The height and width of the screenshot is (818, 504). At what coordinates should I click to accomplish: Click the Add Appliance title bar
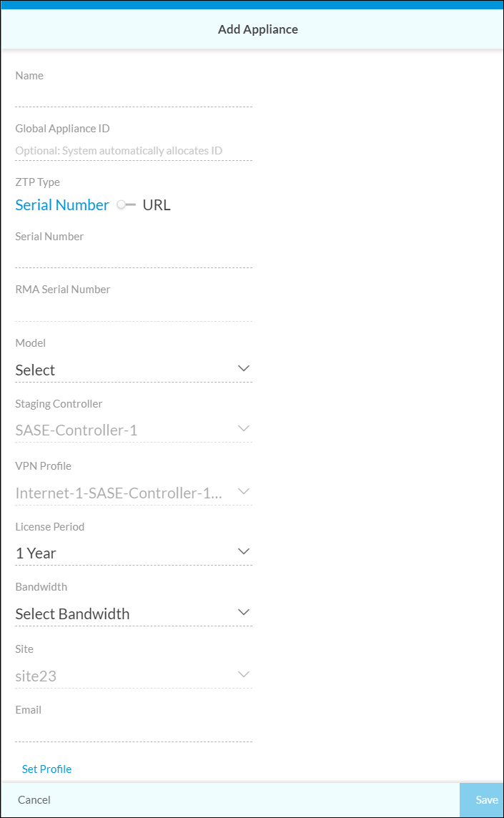pos(257,29)
